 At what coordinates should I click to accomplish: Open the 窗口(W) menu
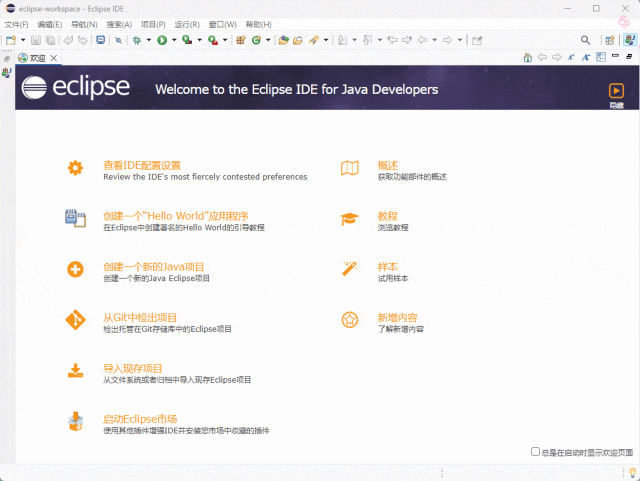tap(222, 24)
